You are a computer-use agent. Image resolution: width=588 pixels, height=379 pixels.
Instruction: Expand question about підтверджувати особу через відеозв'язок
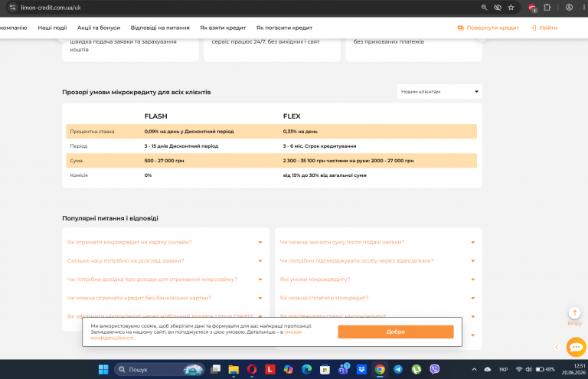coord(377,260)
